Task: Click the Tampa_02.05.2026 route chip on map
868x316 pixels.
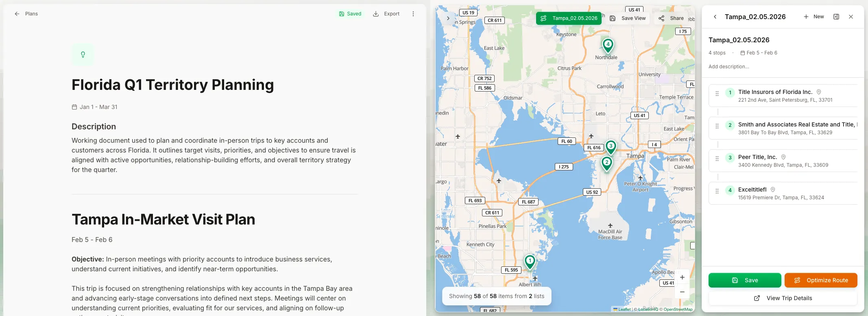Action: pyautogui.click(x=569, y=18)
